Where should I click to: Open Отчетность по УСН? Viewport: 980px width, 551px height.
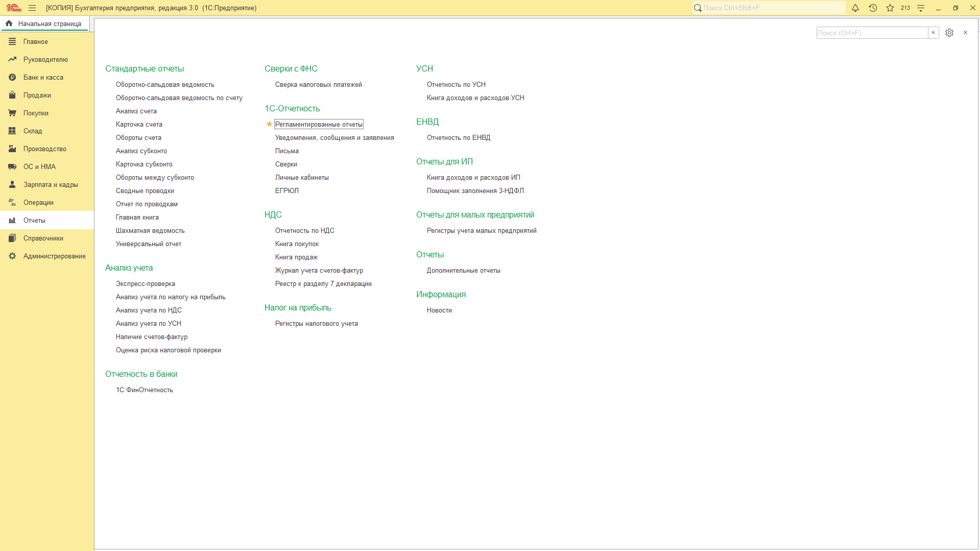[456, 84]
